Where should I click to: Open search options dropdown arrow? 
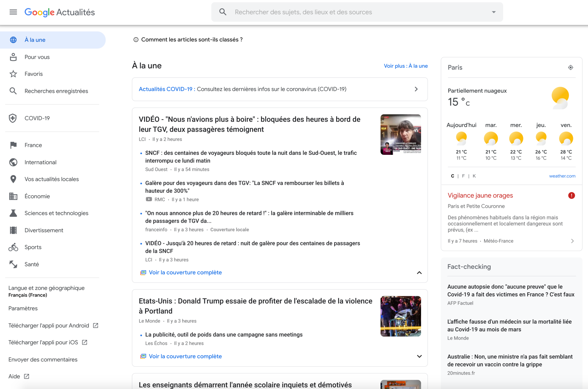[494, 12]
